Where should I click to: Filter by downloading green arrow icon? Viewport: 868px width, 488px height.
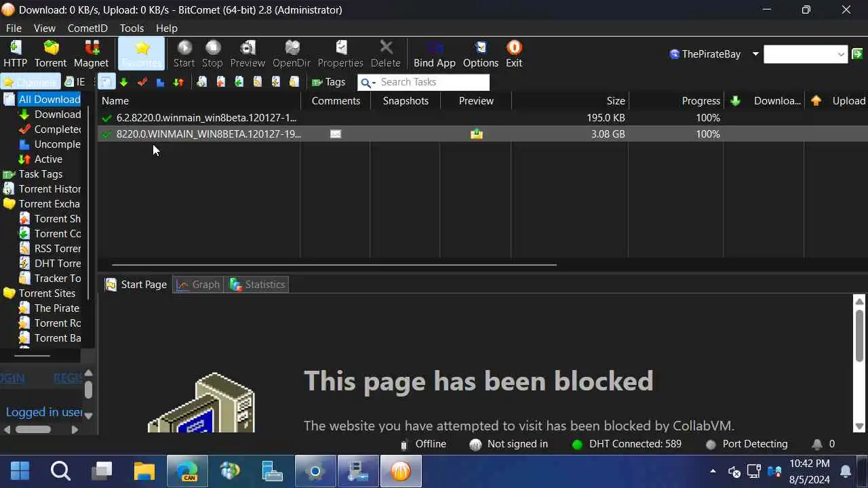click(x=123, y=82)
